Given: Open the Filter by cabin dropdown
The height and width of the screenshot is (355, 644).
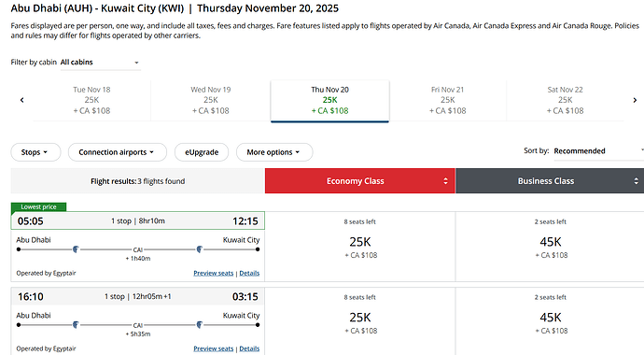Looking at the screenshot, I should pyautogui.click(x=101, y=63).
